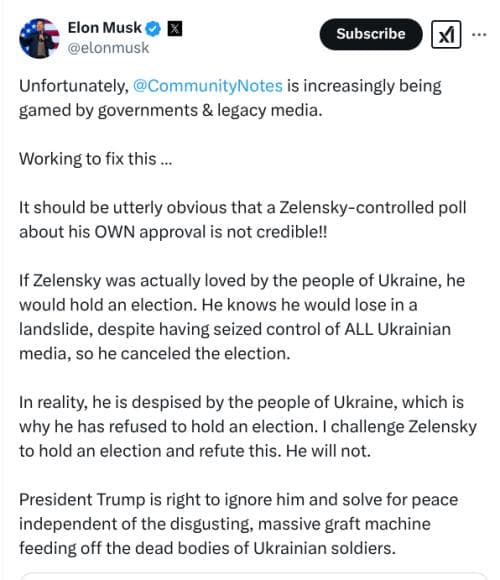Select paragraph starting 'In reality, he is despised'
The width and height of the screenshot is (500, 580).
248,426
